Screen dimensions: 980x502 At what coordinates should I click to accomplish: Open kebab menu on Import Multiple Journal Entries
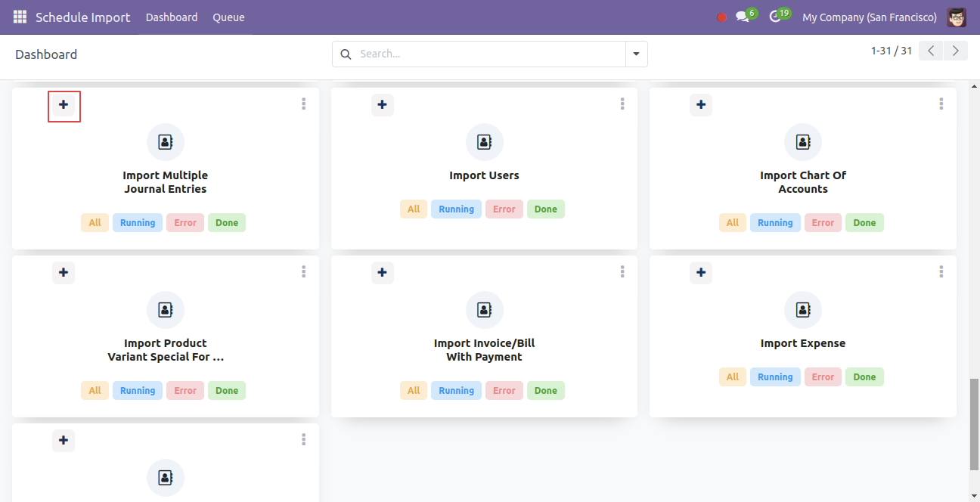(303, 104)
